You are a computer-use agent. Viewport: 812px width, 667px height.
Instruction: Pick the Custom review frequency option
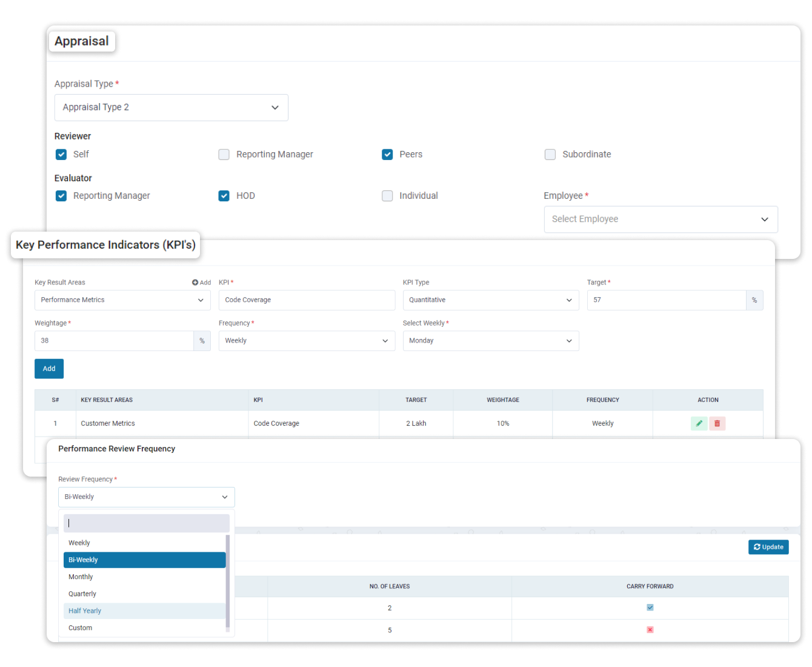point(81,628)
